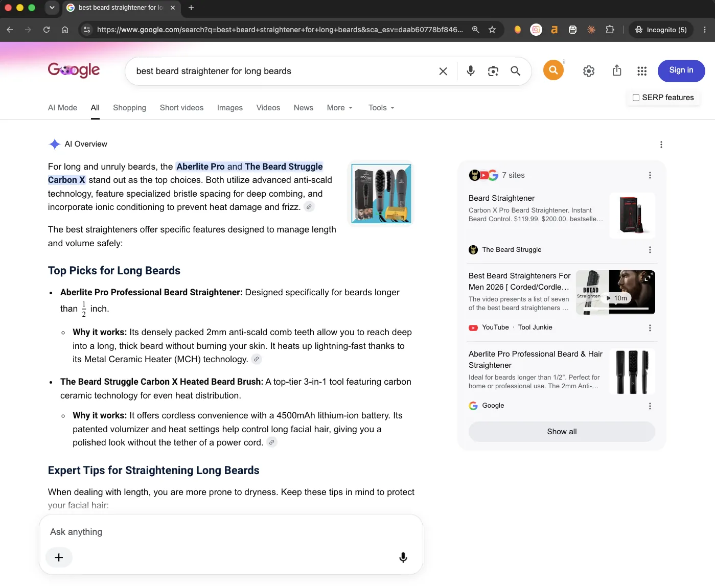The width and height of the screenshot is (715, 588).
Task: Open options for the 7 sites panel
Action: (x=650, y=175)
